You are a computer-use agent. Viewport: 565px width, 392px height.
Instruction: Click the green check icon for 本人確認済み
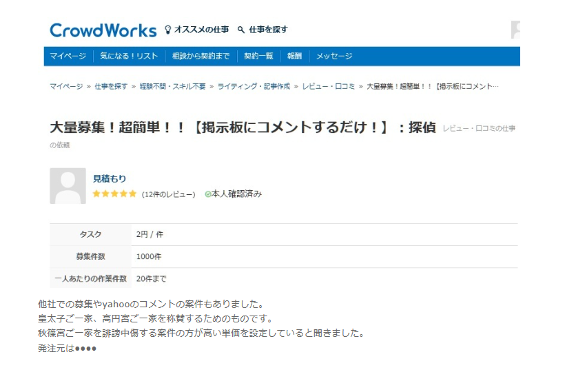tap(208, 194)
